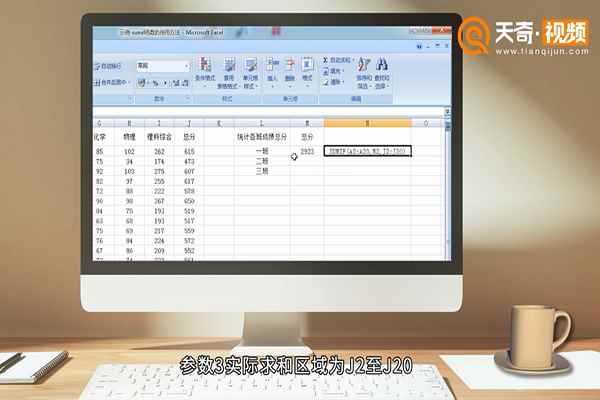Screen dimensions: 600x400
Task: Select the 三班 cell
Action: point(262,171)
